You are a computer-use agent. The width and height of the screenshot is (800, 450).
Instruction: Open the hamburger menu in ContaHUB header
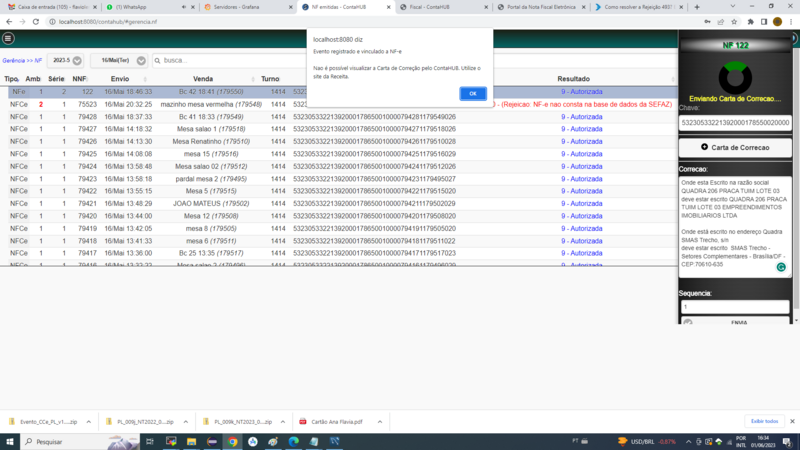[8, 38]
